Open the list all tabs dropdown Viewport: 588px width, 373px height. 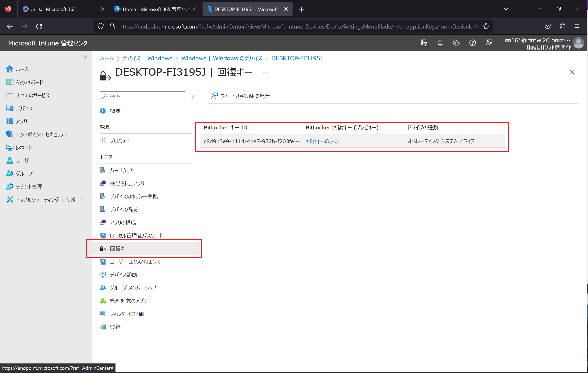(x=506, y=9)
